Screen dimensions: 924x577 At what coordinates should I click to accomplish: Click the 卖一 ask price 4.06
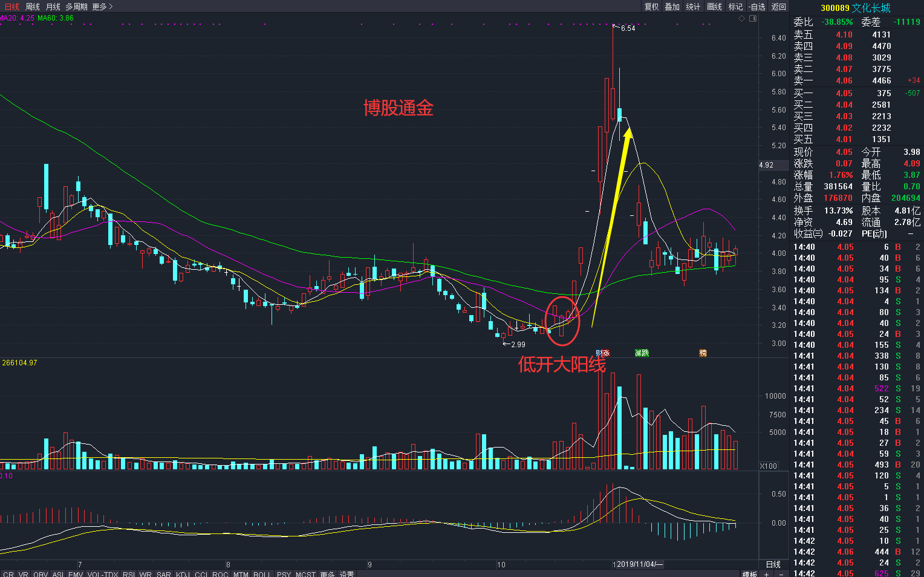click(x=844, y=80)
